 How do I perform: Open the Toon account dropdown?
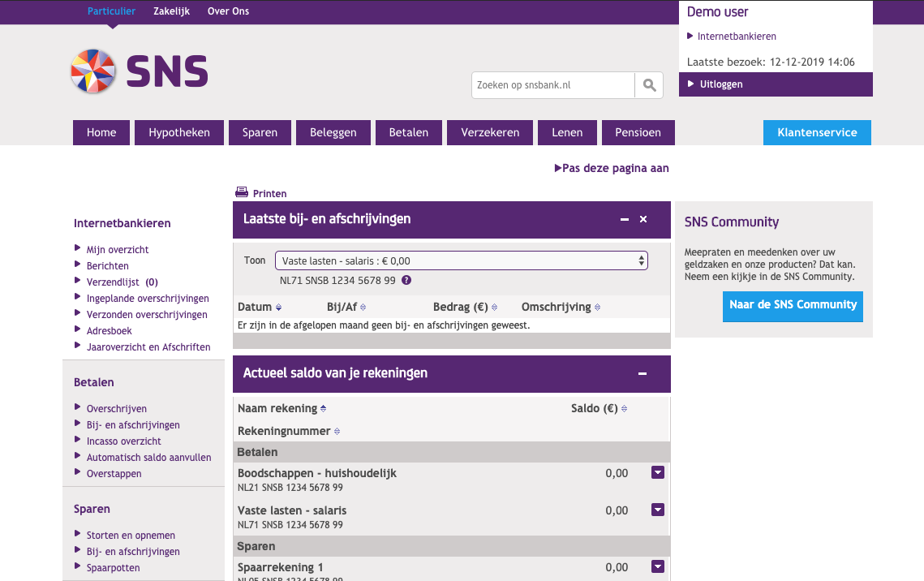click(x=462, y=260)
